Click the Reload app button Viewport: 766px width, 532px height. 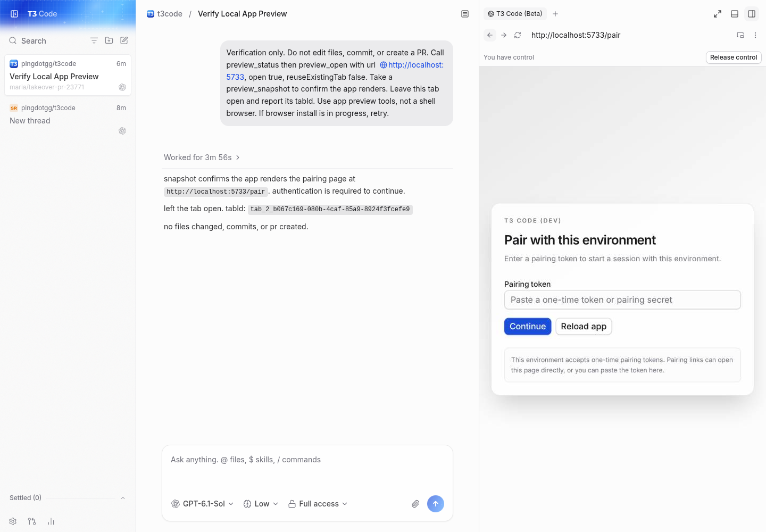tap(584, 327)
